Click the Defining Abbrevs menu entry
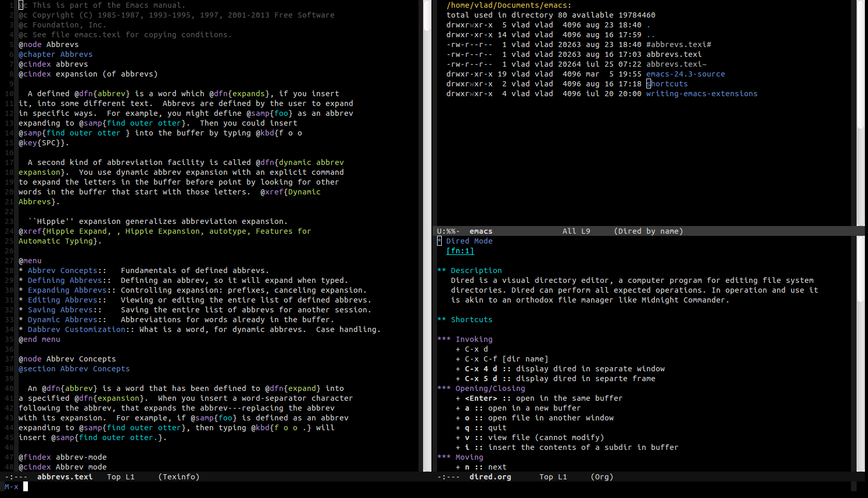The width and height of the screenshot is (868, 498). [x=65, y=280]
